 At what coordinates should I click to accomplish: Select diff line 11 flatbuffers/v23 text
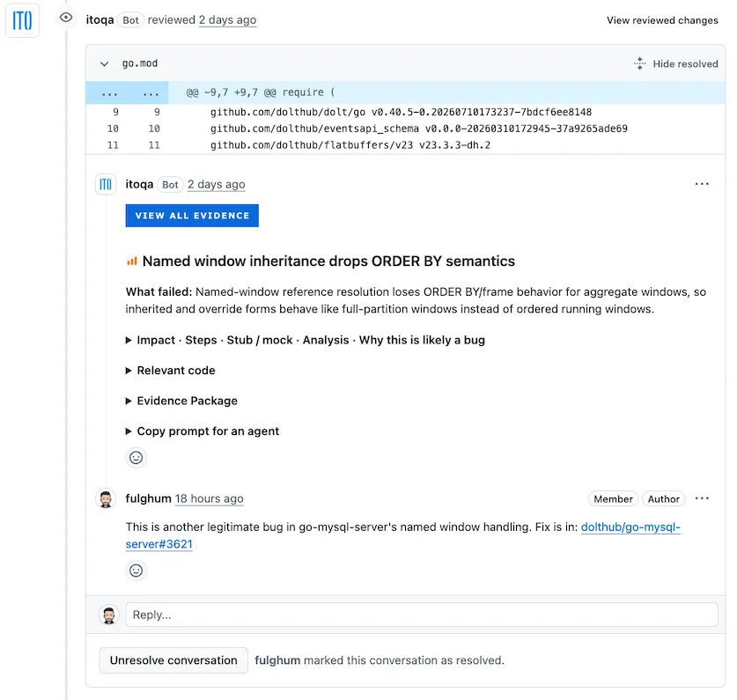tap(350, 145)
